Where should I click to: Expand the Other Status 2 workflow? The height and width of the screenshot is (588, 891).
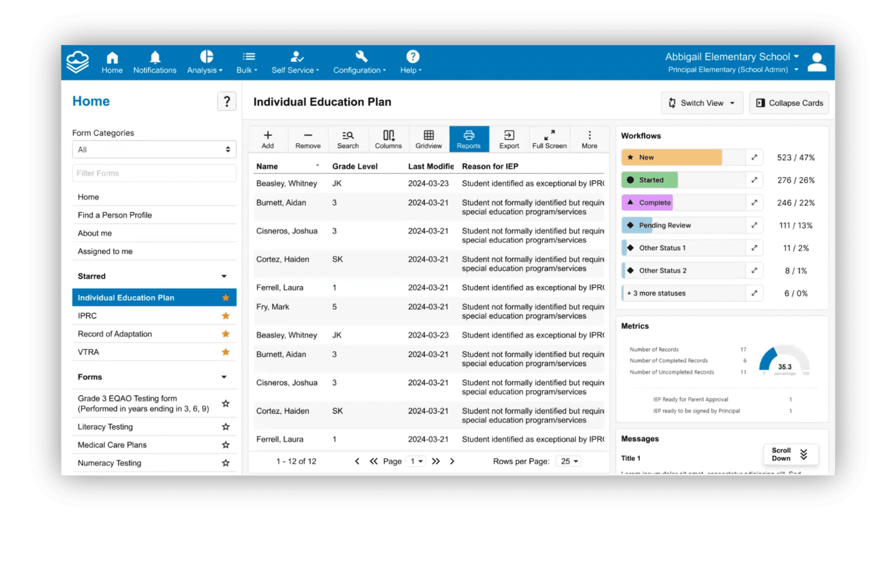[754, 270]
